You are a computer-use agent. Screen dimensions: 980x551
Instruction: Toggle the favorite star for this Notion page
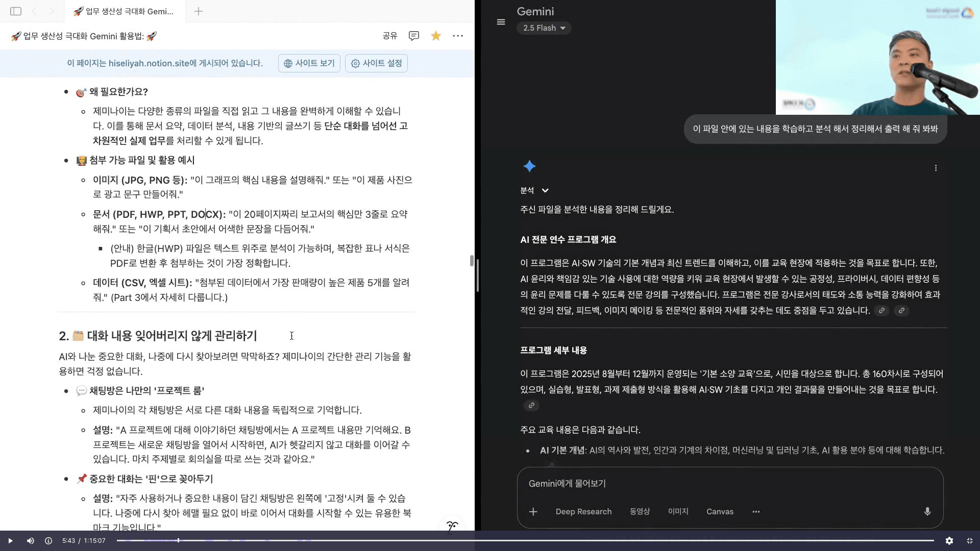tap(435, 36)
